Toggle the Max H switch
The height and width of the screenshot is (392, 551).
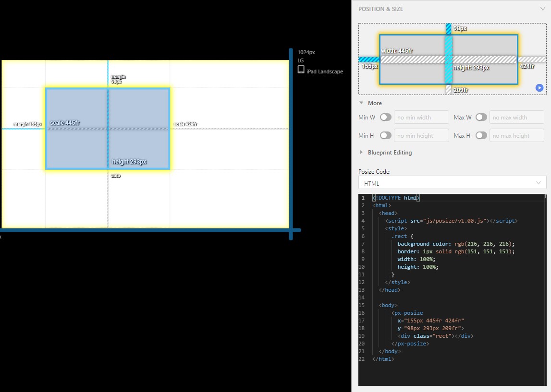(481, 135)
